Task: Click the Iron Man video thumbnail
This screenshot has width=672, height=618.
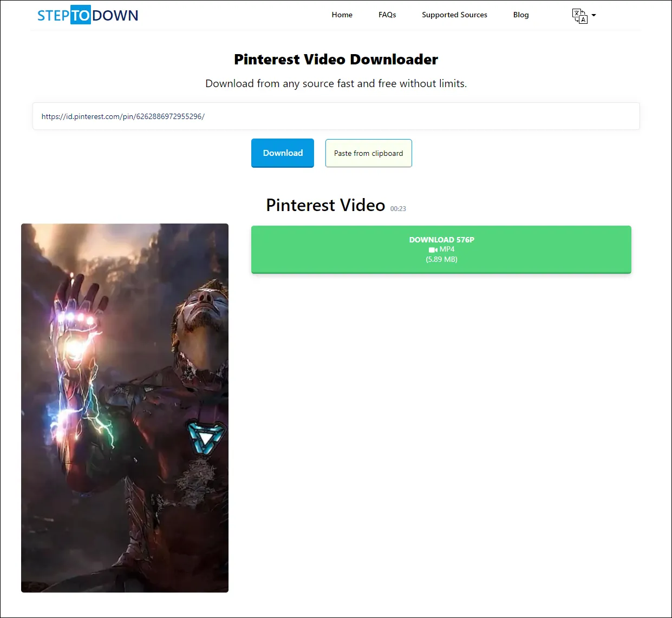Action: pyautogui.click(x=125, y=407)
